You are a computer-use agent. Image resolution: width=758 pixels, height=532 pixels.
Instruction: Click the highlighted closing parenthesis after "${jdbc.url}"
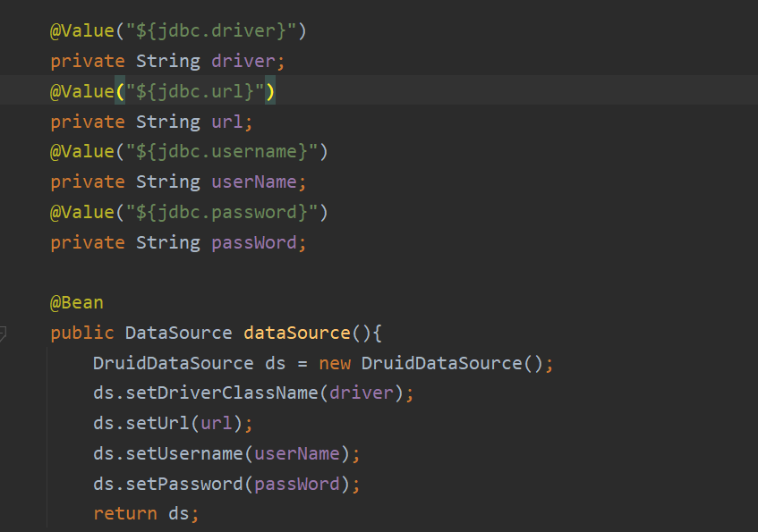(269, 91)
